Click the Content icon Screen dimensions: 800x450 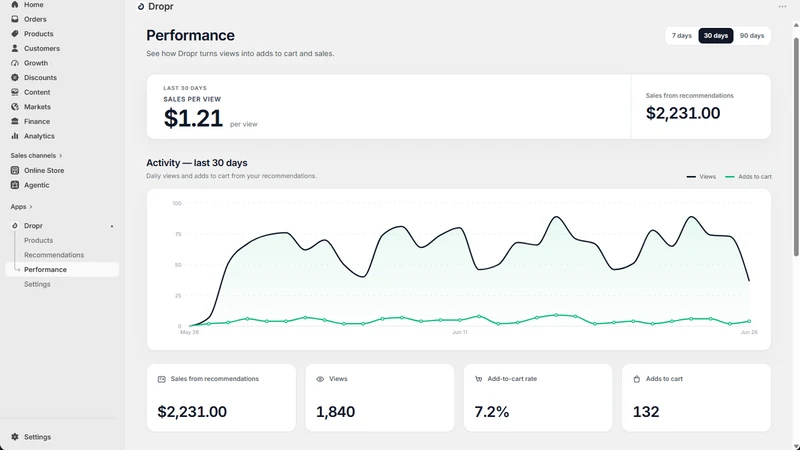pos(15,92)
